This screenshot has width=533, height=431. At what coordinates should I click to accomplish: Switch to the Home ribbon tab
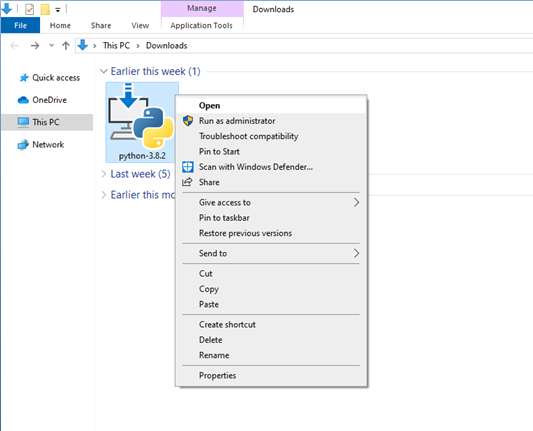click(x=60, y=25)
